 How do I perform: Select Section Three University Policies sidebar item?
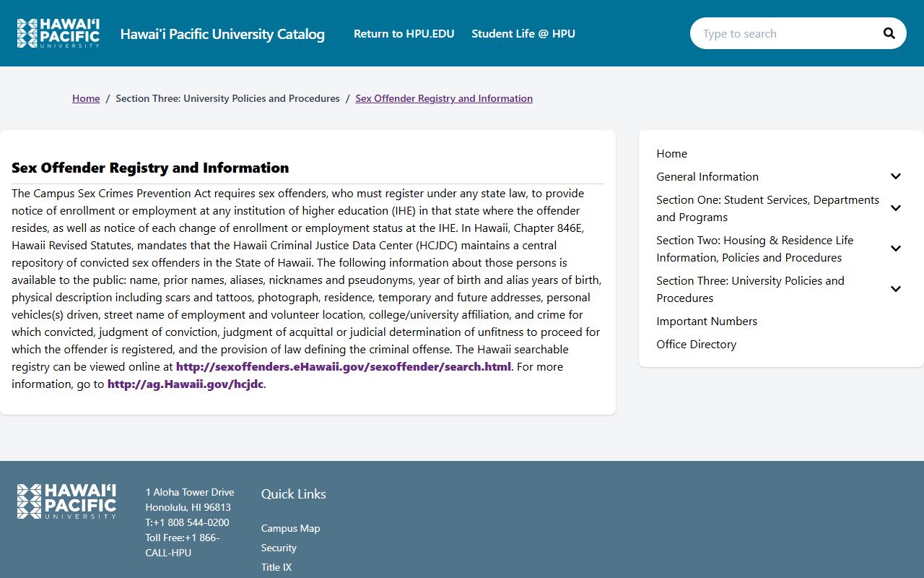pos(750,289)
